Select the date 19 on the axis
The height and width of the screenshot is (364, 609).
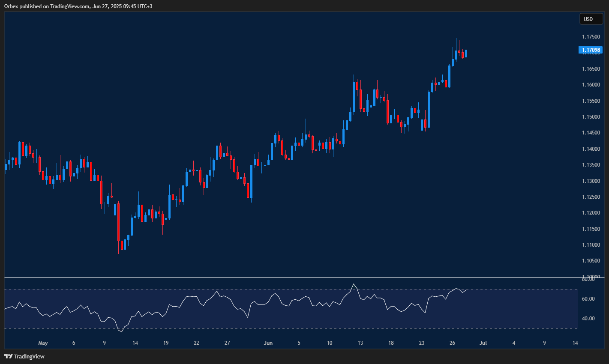(165, 343)
